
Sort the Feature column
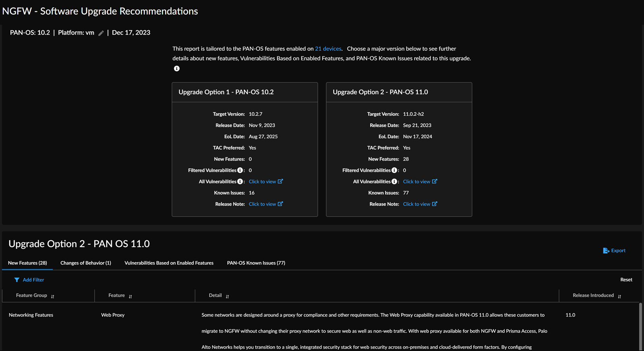pos(130,296)
